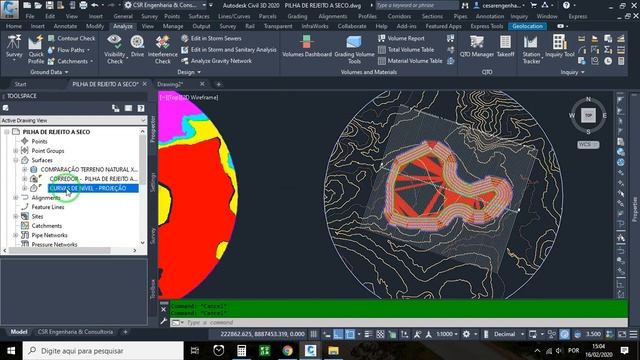
Task: Insert a Total Volume Table
Action: point(406,49)
